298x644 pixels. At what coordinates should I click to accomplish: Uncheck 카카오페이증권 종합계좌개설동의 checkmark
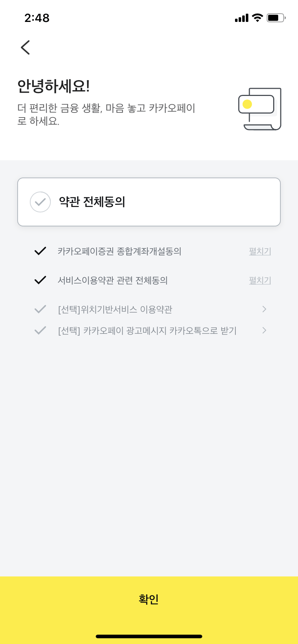click(x=40, y=251)
